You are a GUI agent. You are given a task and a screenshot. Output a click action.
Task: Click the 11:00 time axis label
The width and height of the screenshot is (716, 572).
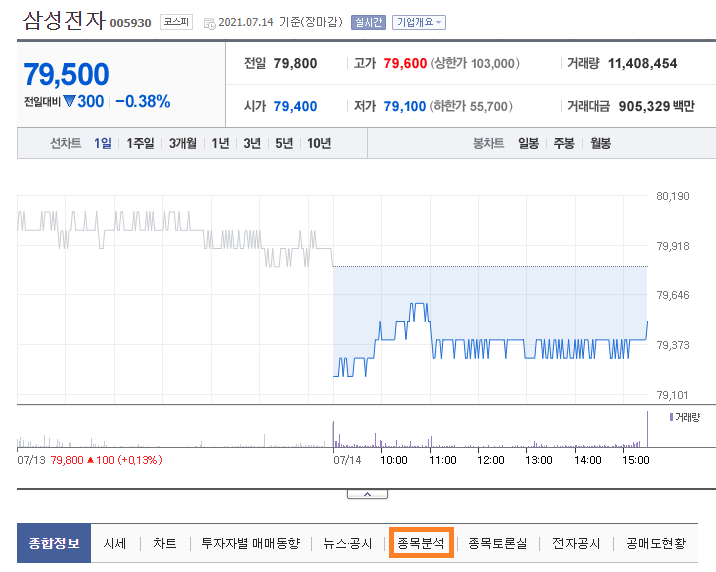[442, 460]
